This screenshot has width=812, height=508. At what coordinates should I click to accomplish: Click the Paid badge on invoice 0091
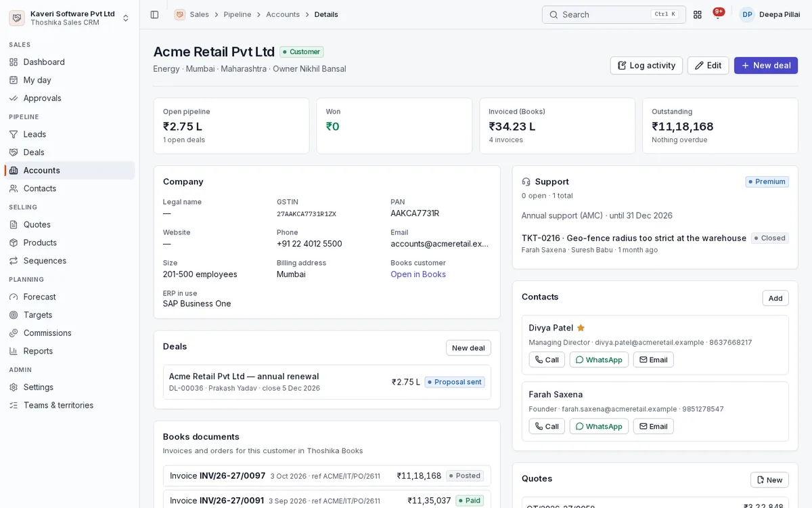[470, 501]
